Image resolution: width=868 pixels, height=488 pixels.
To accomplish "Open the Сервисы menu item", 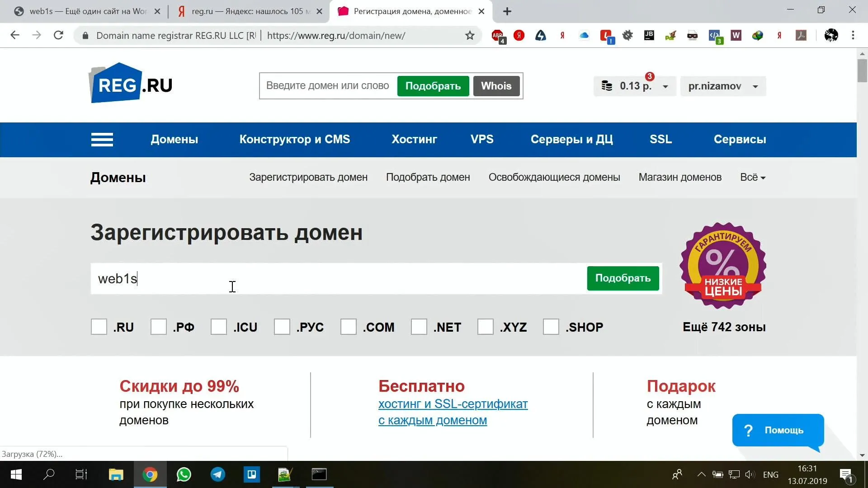I will coord(740,139).
